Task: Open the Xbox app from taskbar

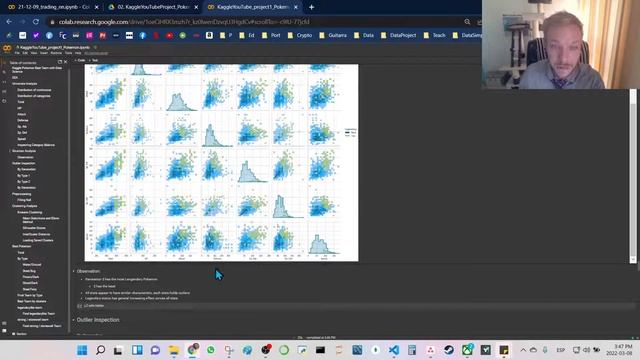Action: [467, 350]
